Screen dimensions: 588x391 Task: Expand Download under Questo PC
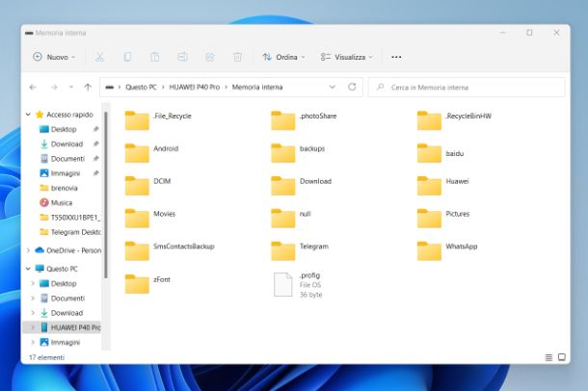pyautogui.click(x=33, y=313)
